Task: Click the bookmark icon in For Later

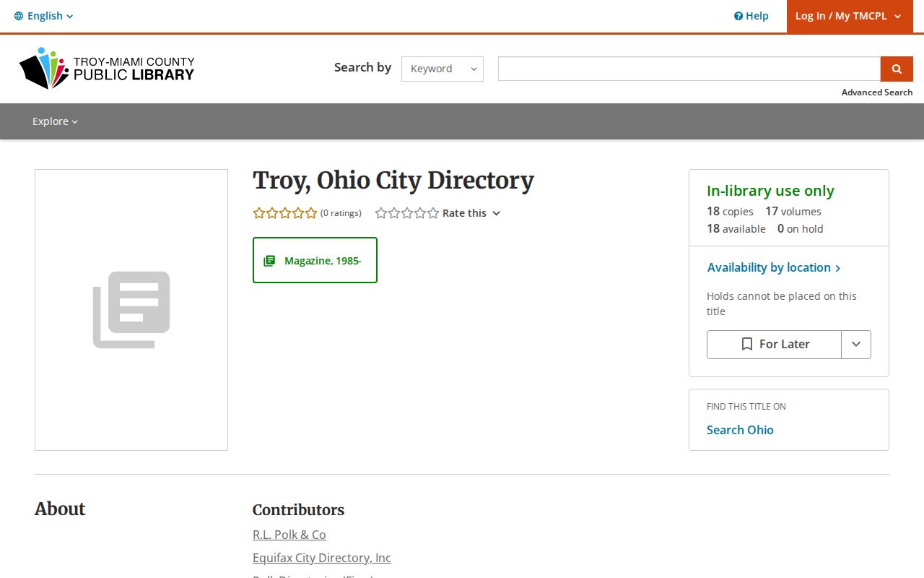Action: click(747, 345)
